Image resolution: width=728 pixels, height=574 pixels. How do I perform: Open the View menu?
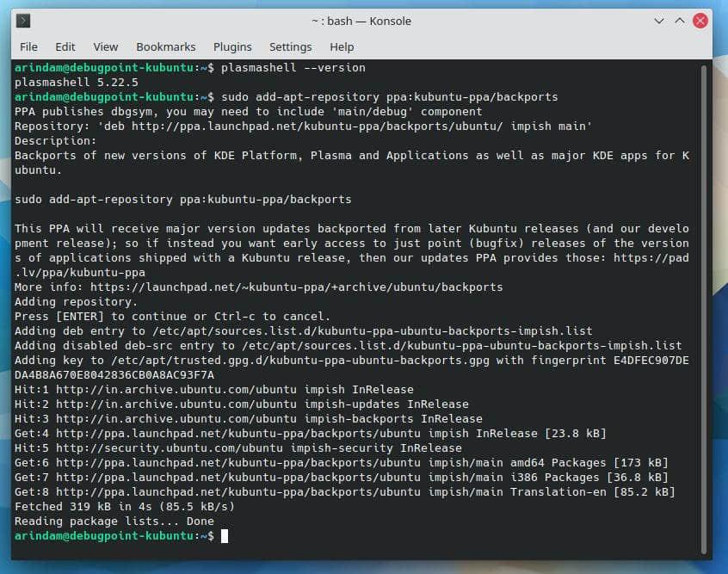106,46
